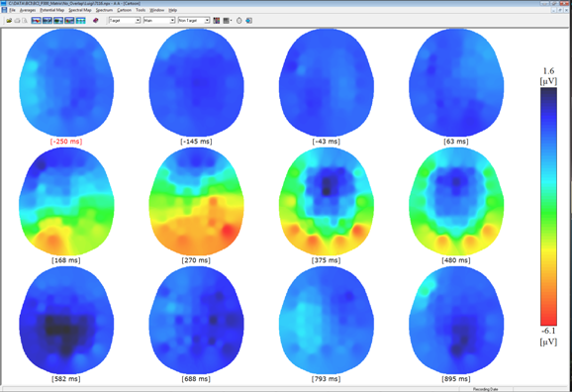The height and width of the screenshot is (392, 572).
Task: Open the Man dropdown
Action: [x=159, y=21]
